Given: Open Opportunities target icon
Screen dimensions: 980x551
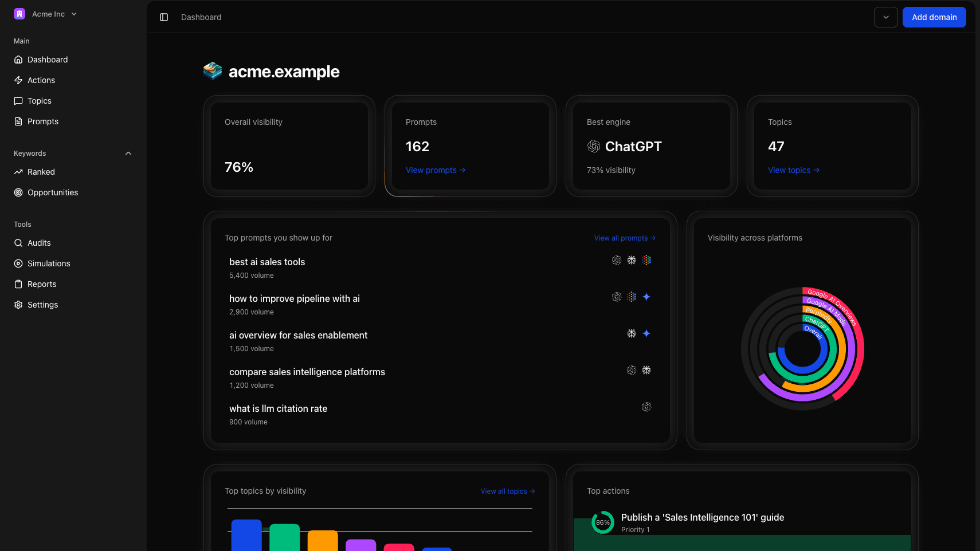Looking at the screenshot, I should (18, 192).
